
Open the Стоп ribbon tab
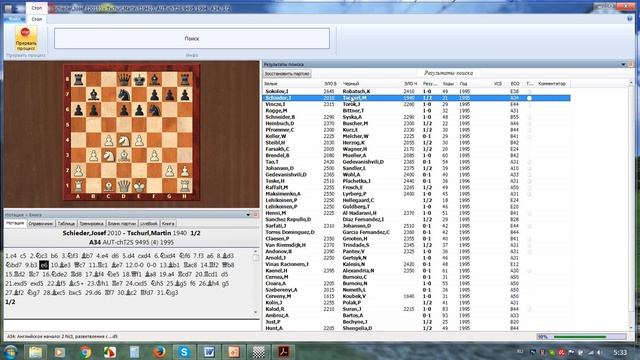(37, 19)
